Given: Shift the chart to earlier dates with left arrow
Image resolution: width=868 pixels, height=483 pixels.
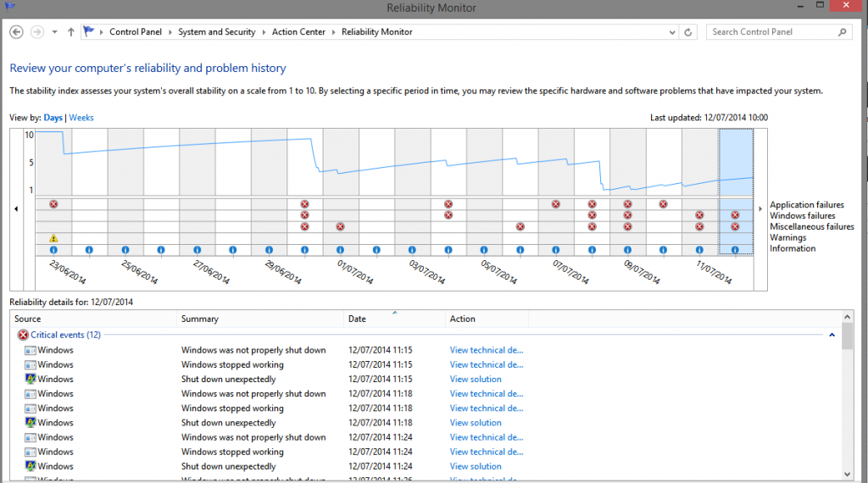Looking at the screenshot, I should [x=16, y=209].
